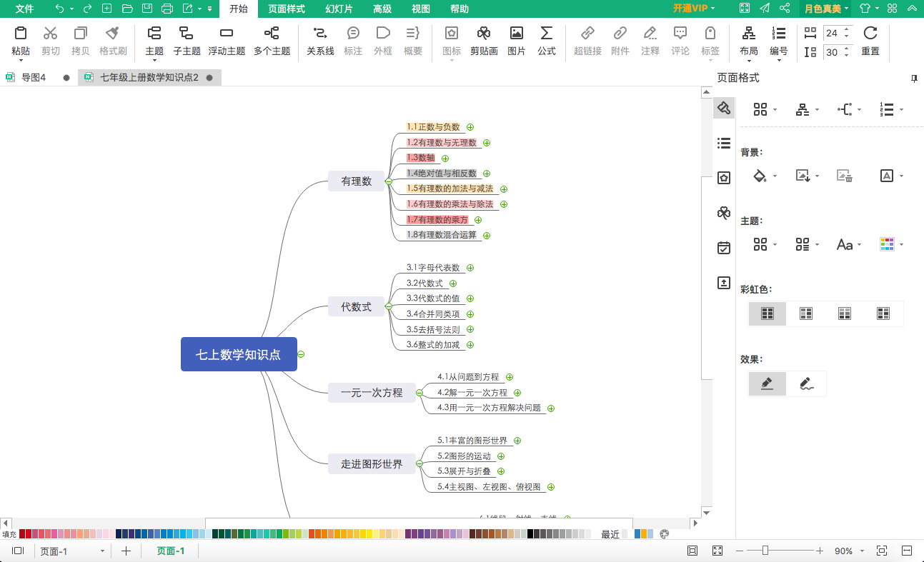
Task: Select the 走进图形世界 topic node
Action: 372,464
